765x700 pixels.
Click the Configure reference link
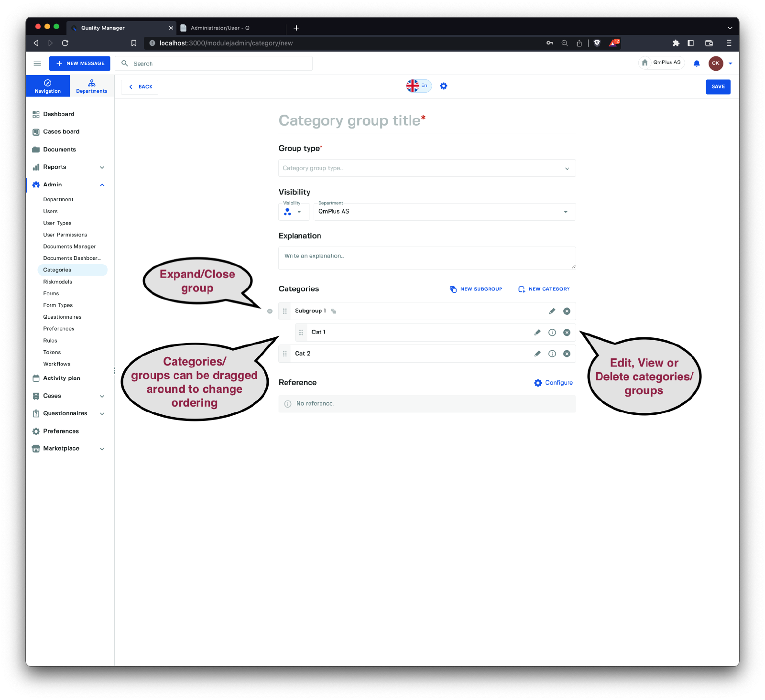[x=553, y=383]
